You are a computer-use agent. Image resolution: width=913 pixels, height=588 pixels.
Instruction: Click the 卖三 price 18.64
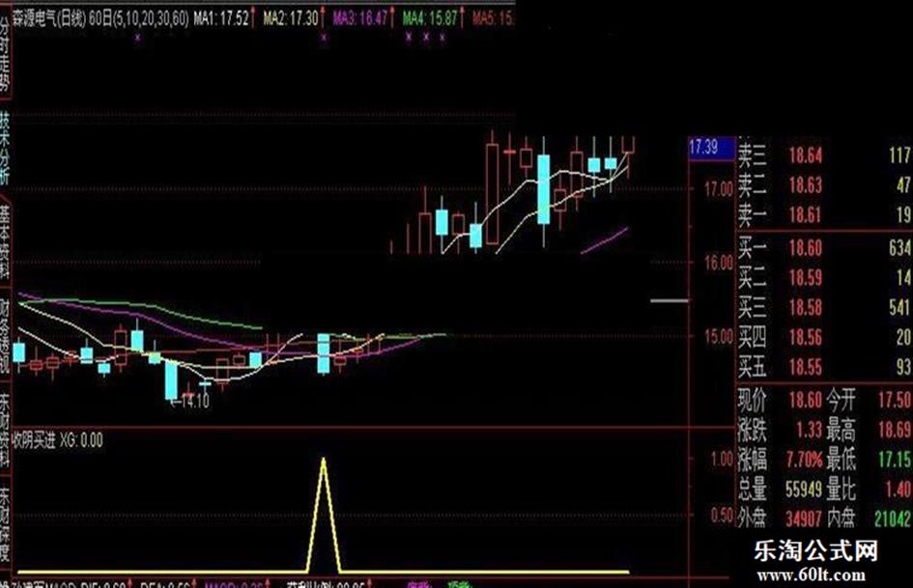tap(806, 155)
